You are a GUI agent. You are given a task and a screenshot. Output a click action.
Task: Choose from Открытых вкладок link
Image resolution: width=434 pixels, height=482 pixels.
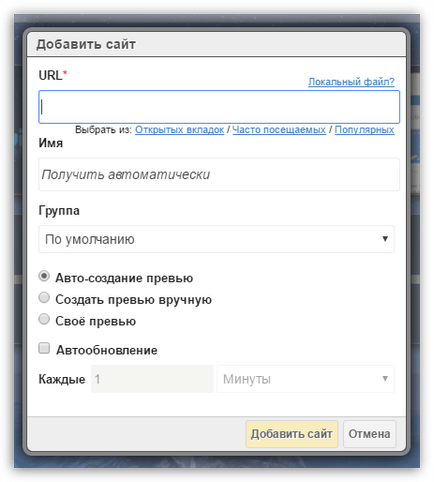(x=179, y=130)
